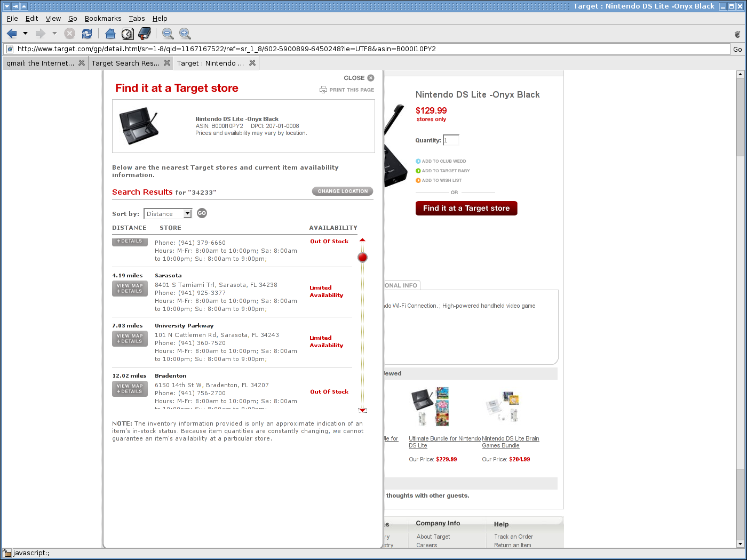Close the 'Target : Nintendo ...' tab
Viewport: 747px width, 560px height.
[252, 63]
